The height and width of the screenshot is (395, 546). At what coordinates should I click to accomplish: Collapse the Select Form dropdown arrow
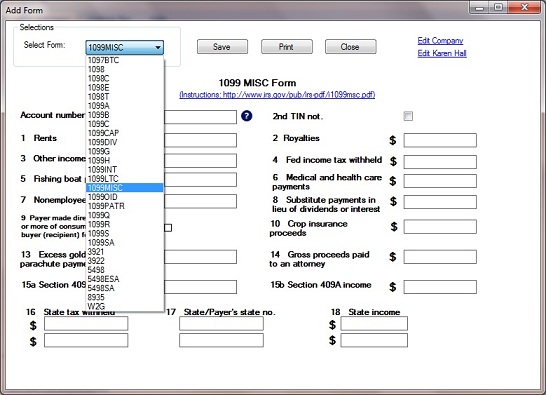(x=158, y=47)
